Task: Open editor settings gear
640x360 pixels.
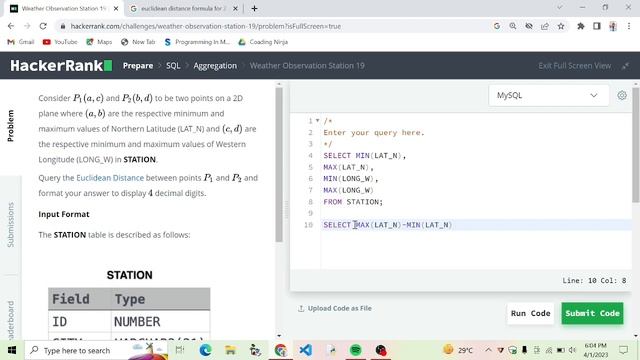Action: pos(622,96)
